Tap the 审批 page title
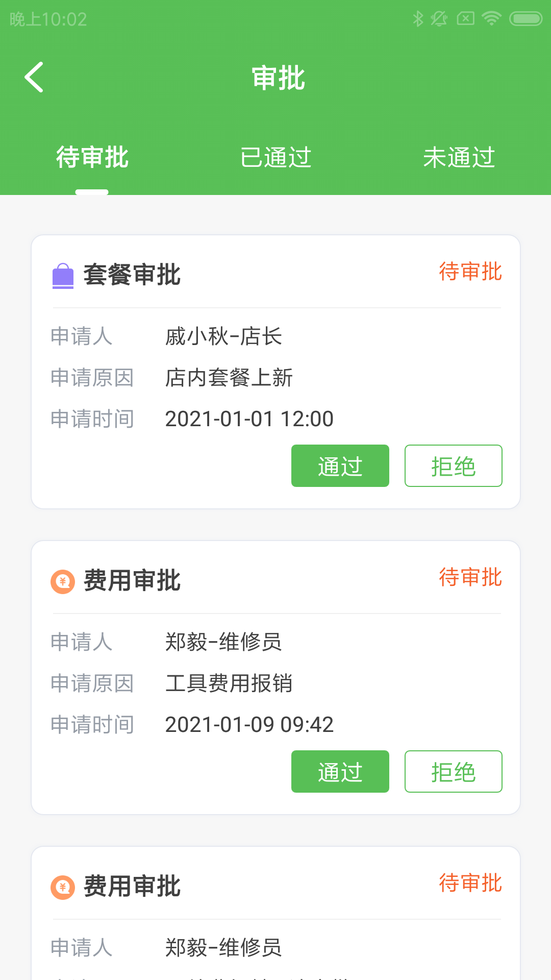The image size is (551, 980). (x=278, y=78)
